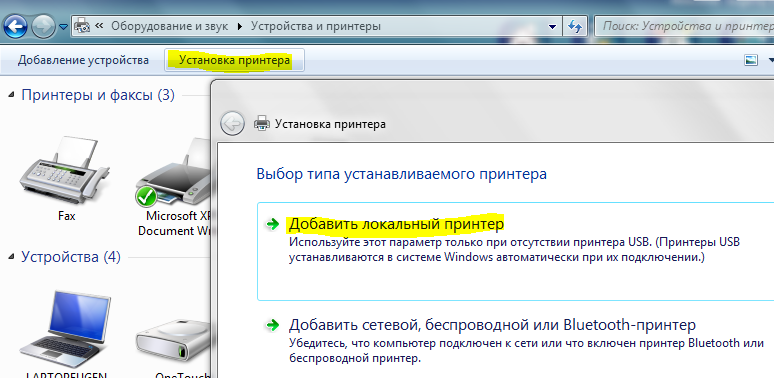Expand the breadcrumb double chevron in the address bar
Viewport: 774px width, 378px height.
(99, 26)
